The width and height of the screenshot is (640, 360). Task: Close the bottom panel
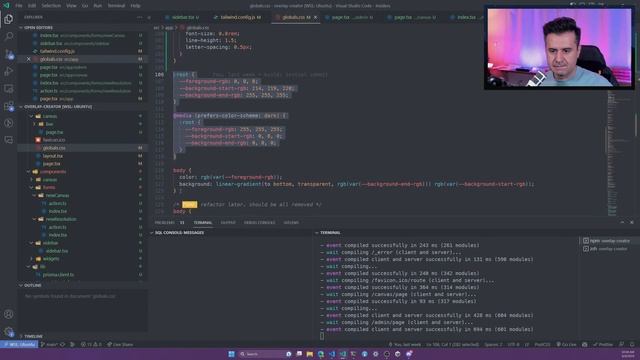[632, 222]
